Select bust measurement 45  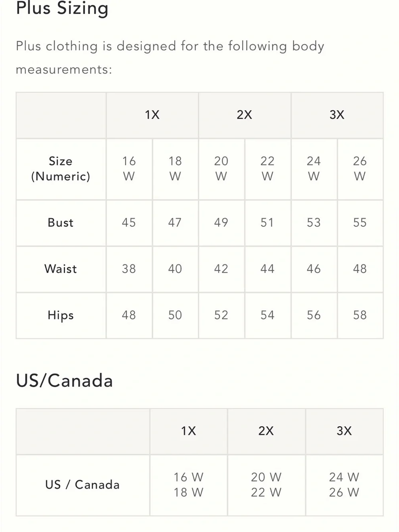click(129, 223)
